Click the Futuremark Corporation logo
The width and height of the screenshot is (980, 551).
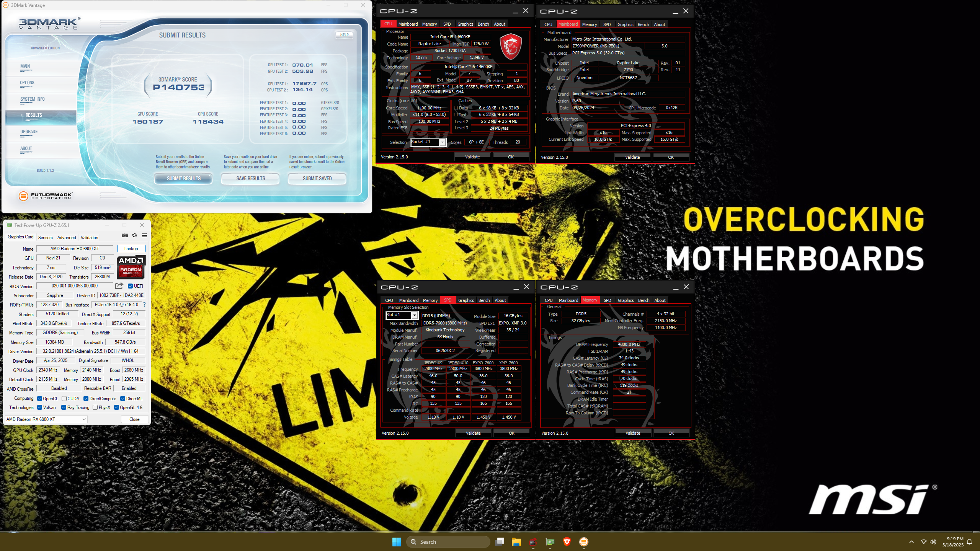coord(45,196)
